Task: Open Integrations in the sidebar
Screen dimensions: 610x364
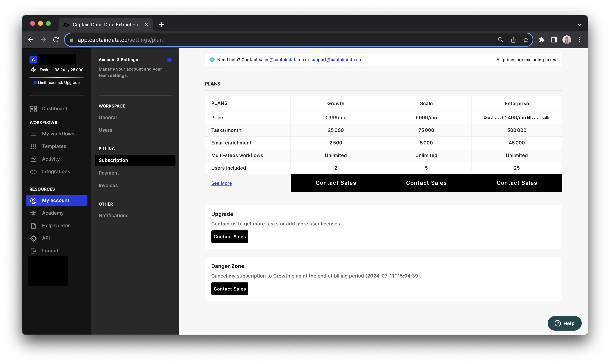Action: pos(56,171)
